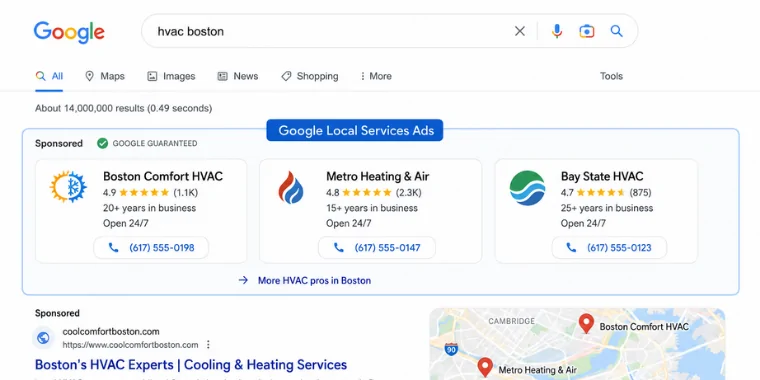Click the Google logo
This screenshot has width=760, height=380.
tap(69, 32)
